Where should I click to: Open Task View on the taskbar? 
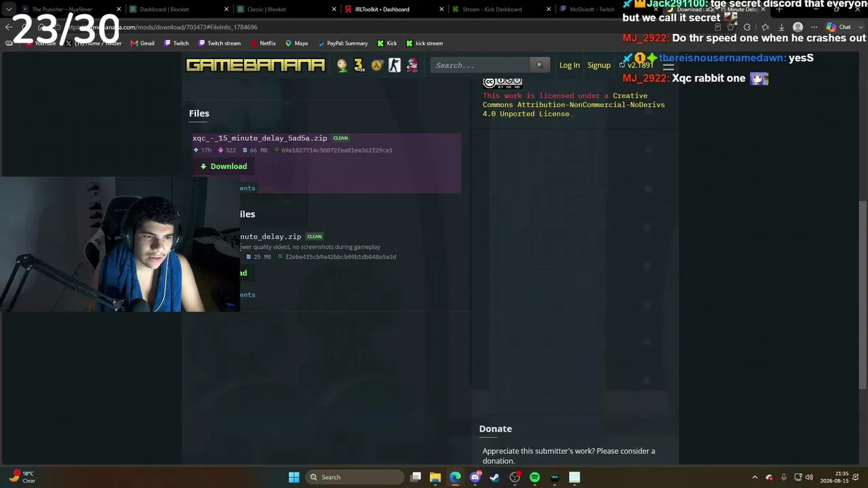pyautogui.click(x=416, y=477)
